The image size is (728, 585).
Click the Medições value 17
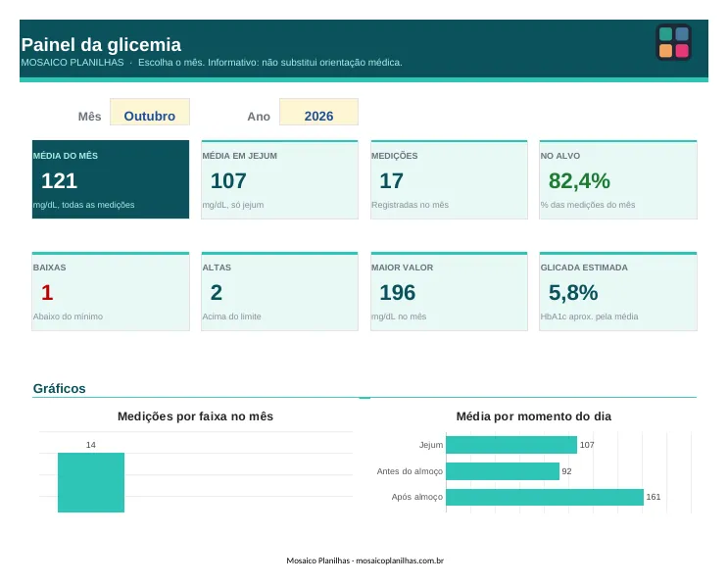(391, 181)
